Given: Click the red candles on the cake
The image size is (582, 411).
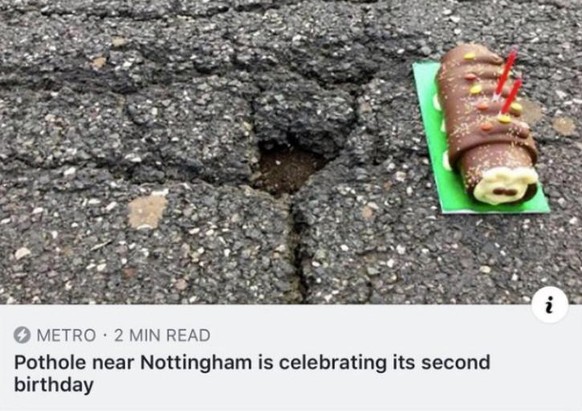Looking at the screenshot, I should [508, 82].
